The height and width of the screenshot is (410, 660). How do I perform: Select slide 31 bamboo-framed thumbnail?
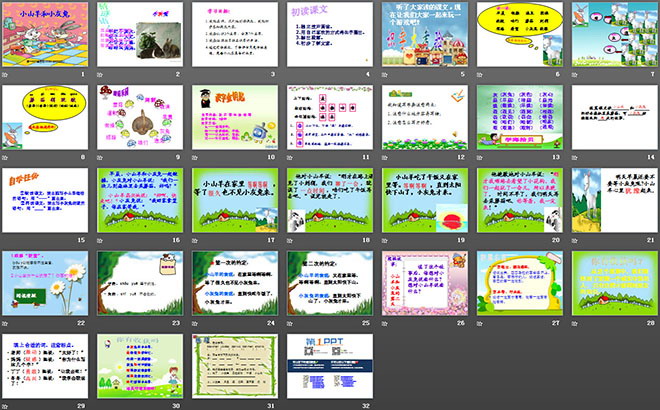(235, 366)
